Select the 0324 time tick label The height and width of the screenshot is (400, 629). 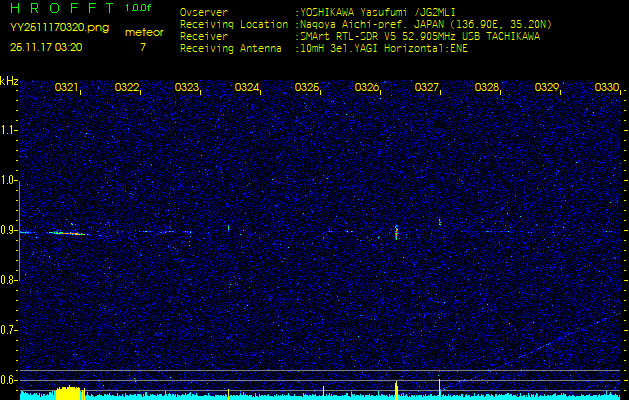(247, 88)
